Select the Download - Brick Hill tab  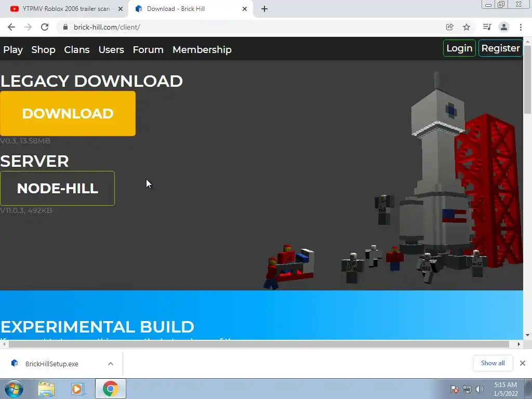[x=190, y=9]
